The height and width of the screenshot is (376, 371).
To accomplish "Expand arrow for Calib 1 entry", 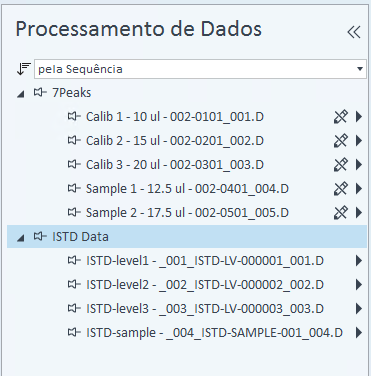I will point(359,117).
